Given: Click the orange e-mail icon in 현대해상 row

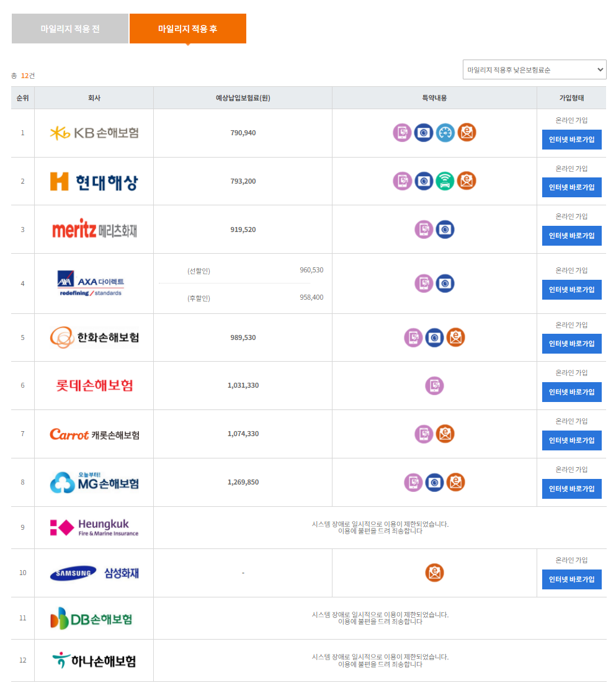Looking at the screenshot, I should [x=467, y=181].
